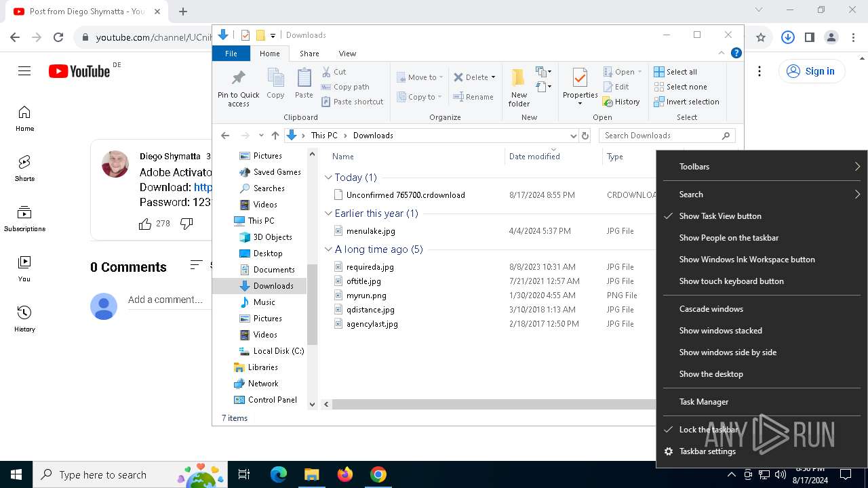Open the Open button dropdown
Screen dimensions: 868x488
[639, 72]
